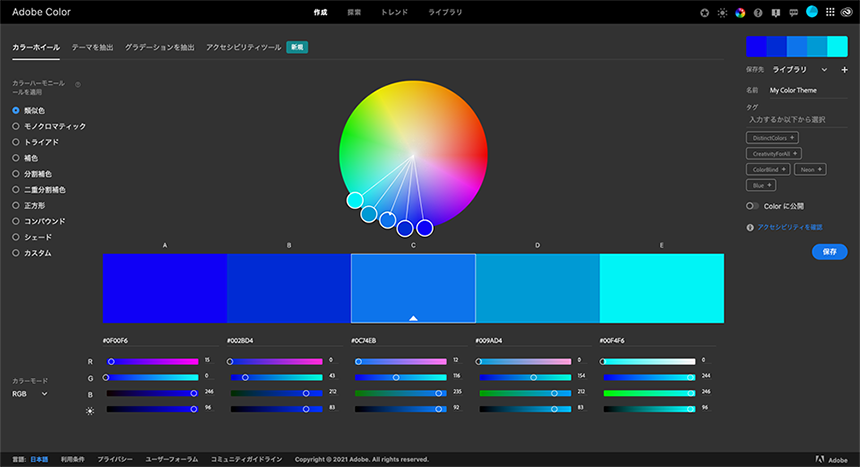Click the star icon in the top bar
Viewport: 860px width, 467px height.
click(704, 13)
